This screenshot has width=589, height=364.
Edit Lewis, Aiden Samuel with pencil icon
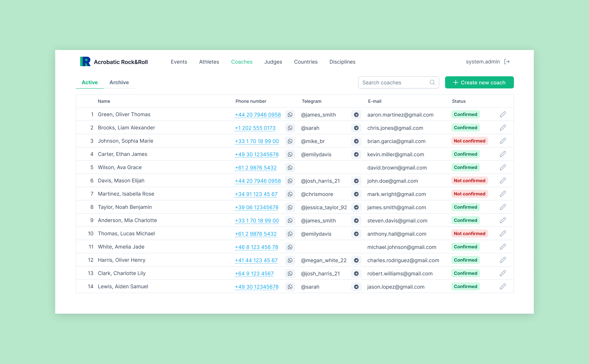point(502,286)
